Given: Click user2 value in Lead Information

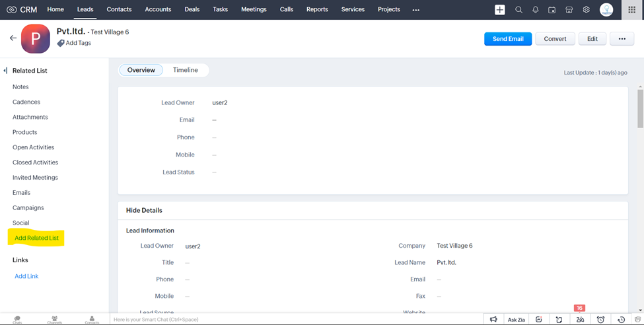Looking at the screenshot, I should point(193,246).
